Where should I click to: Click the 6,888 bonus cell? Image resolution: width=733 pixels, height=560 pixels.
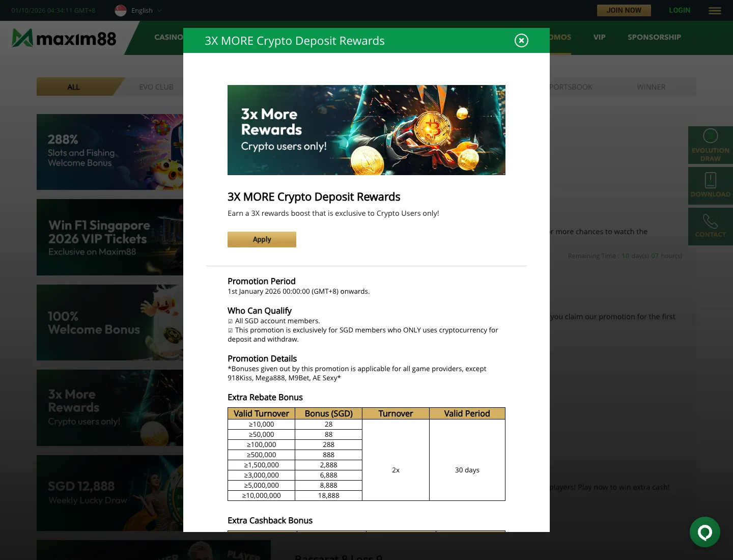[x=328, y=475]
